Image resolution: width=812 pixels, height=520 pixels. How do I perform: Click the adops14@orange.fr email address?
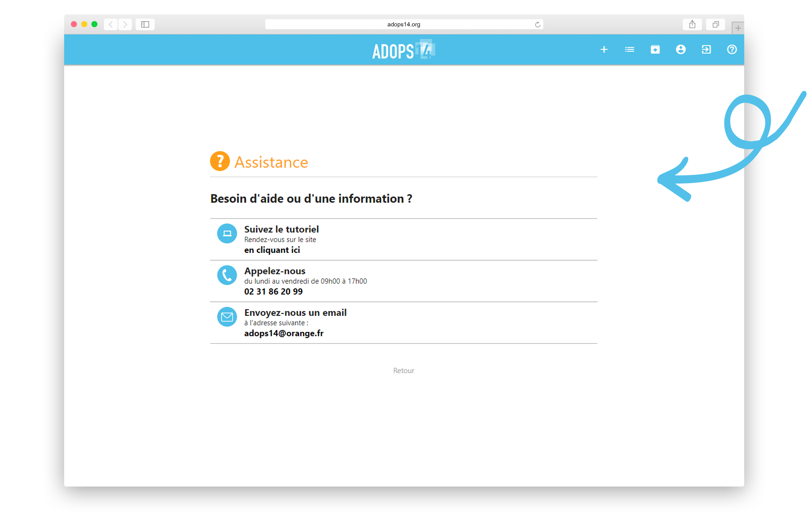click(x=284, y=333)
